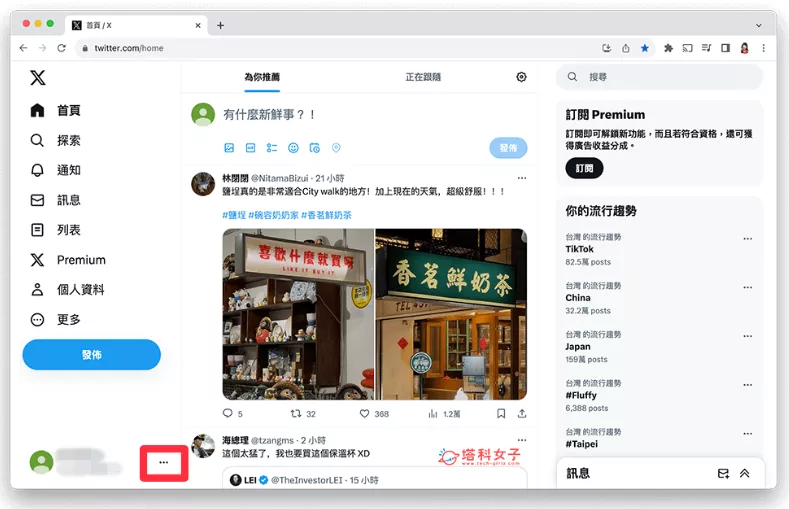Open browser share icon

tap(625, 48)
